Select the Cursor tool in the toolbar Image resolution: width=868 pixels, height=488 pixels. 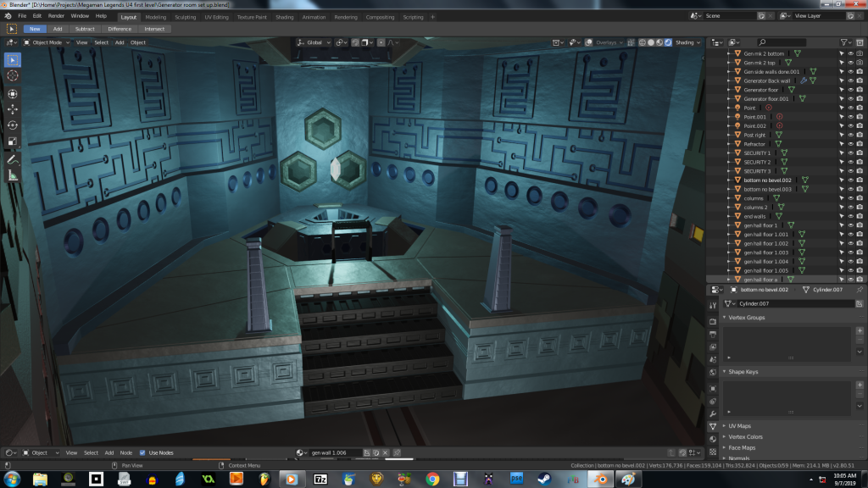coord(13,75)
